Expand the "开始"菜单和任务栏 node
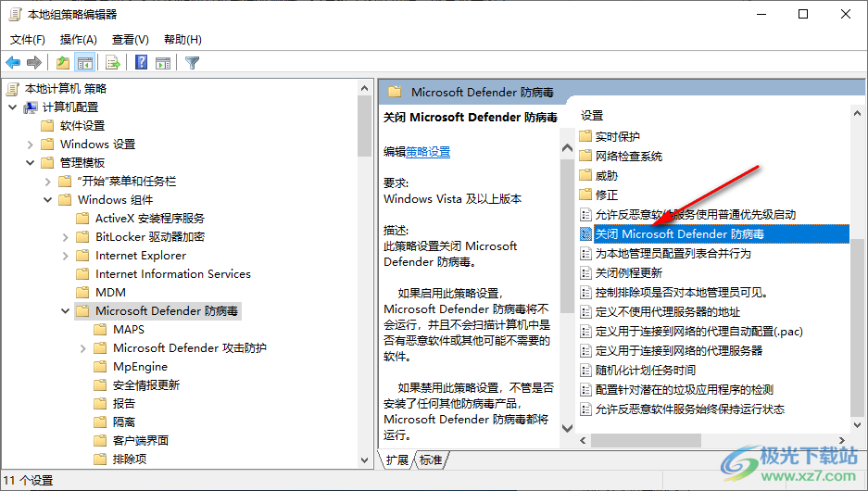 (x=47, y=182)
